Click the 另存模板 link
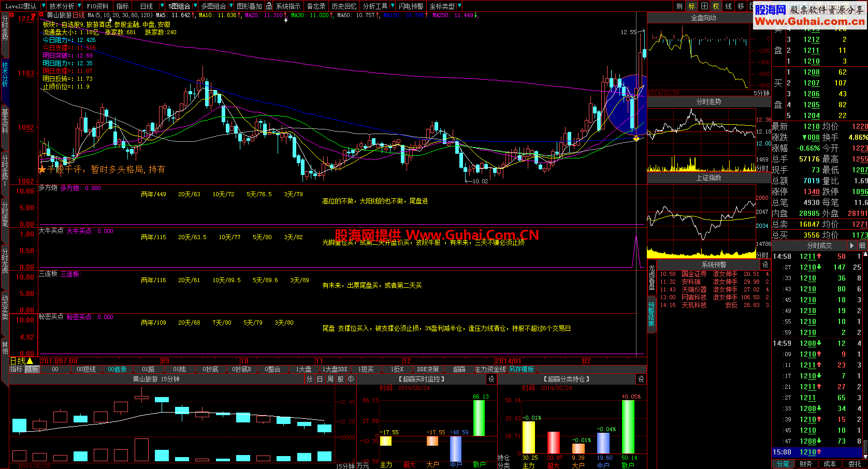Screen dimensions: 868x469 522,369
